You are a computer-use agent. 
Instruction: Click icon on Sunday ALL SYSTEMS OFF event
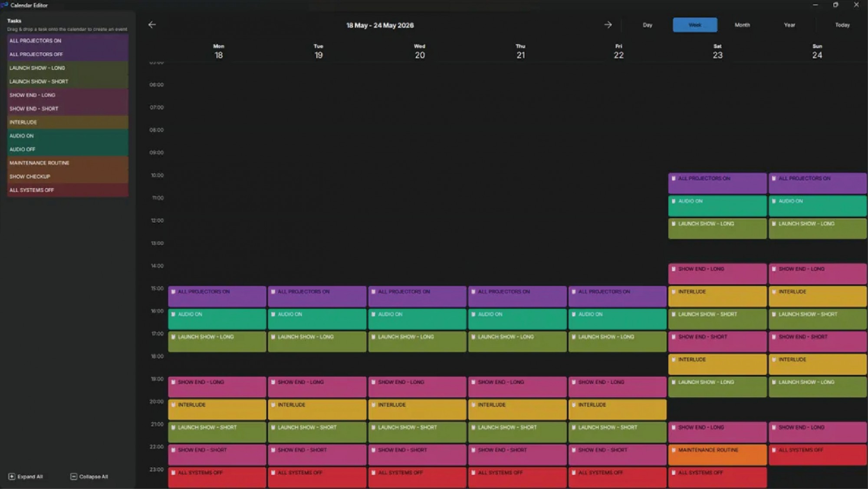[774, 450]
